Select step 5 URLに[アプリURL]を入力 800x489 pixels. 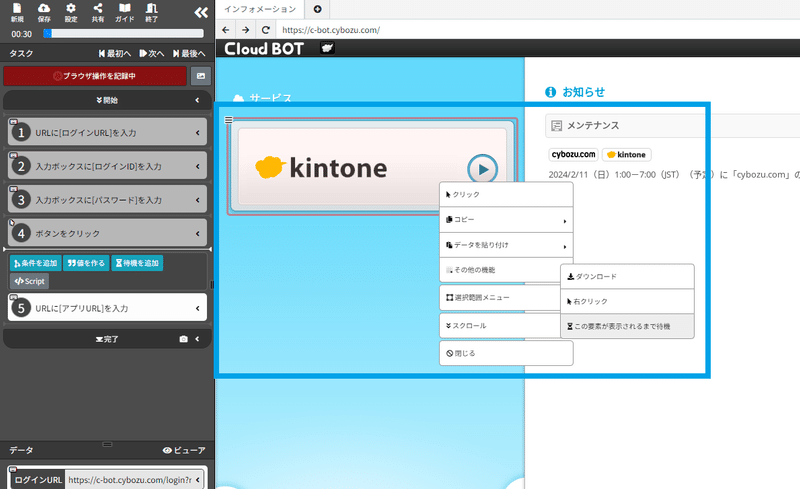click(107, 308)
